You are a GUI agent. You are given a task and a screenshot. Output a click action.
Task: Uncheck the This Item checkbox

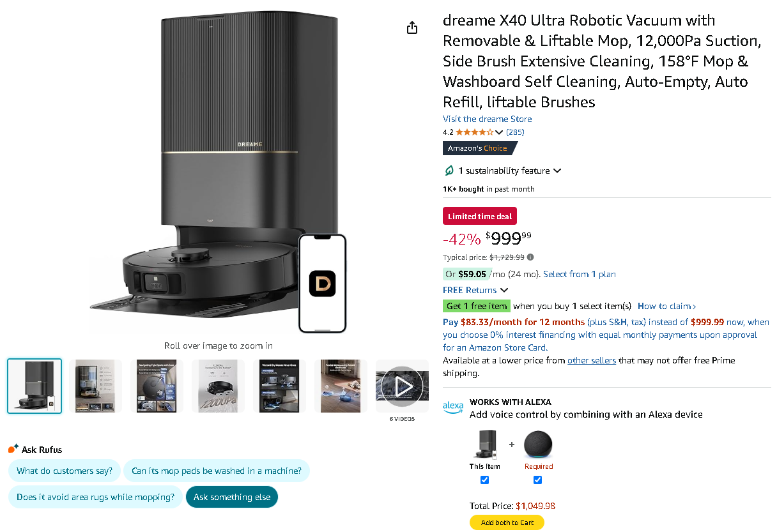point(485,480)
